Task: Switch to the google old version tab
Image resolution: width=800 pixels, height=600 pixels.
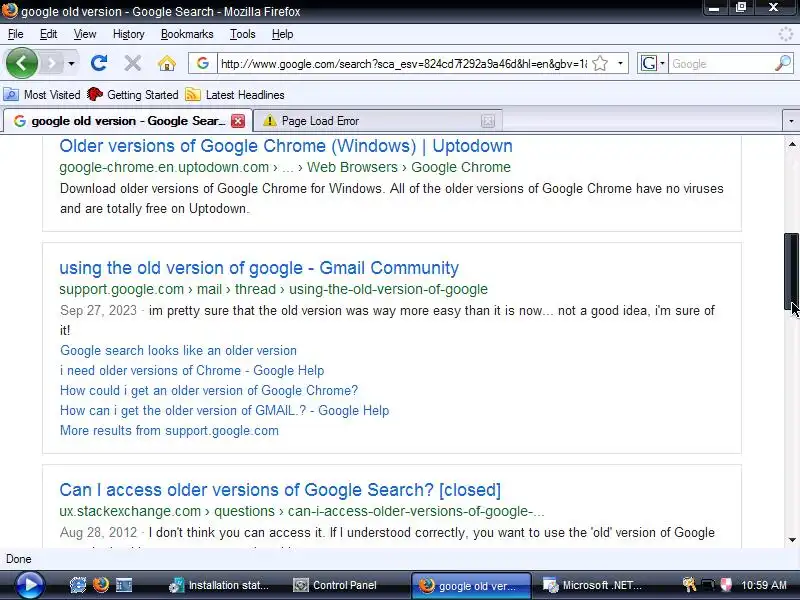Action: (x=120, y=121)
